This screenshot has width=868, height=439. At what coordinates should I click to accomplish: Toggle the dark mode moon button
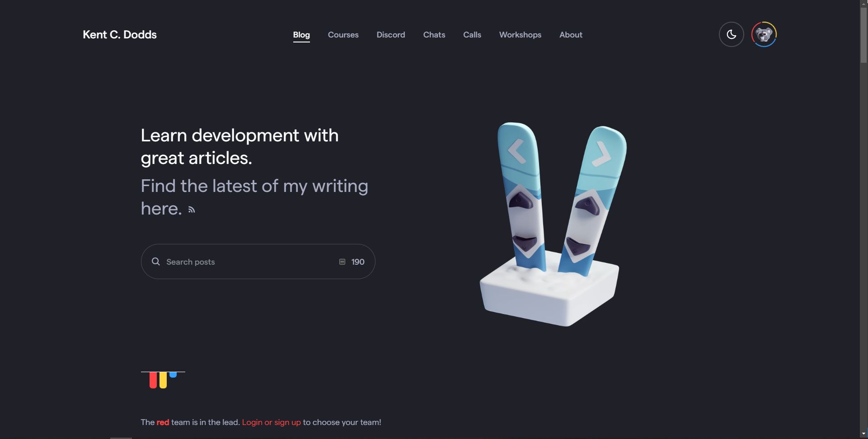[x=731, y=34]
